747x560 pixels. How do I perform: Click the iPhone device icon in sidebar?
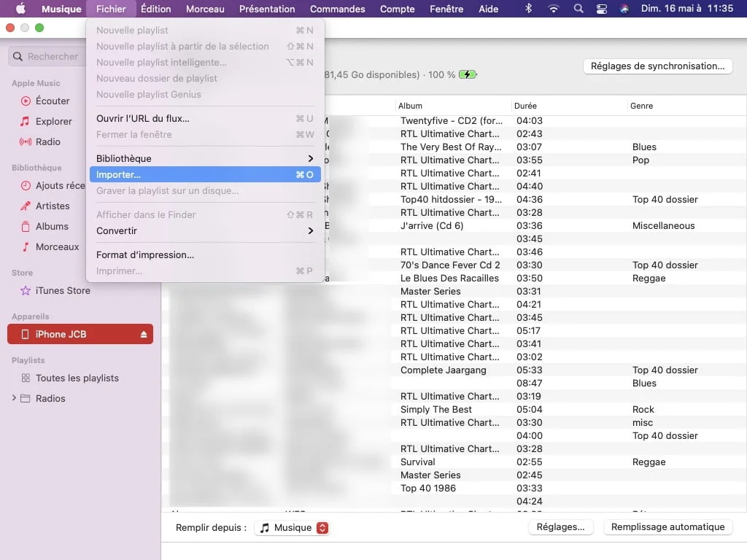(x=26, y=334)
